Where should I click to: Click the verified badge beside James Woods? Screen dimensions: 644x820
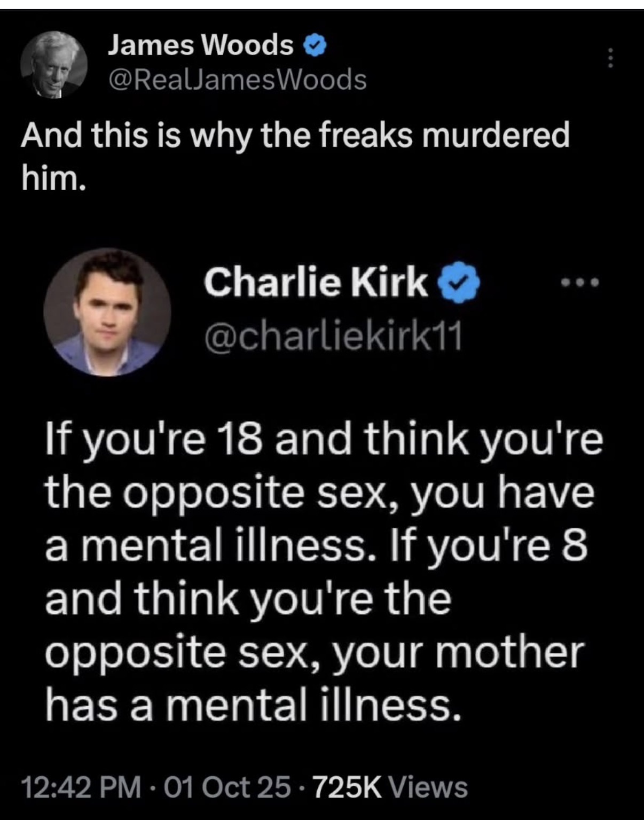(315, 47)
